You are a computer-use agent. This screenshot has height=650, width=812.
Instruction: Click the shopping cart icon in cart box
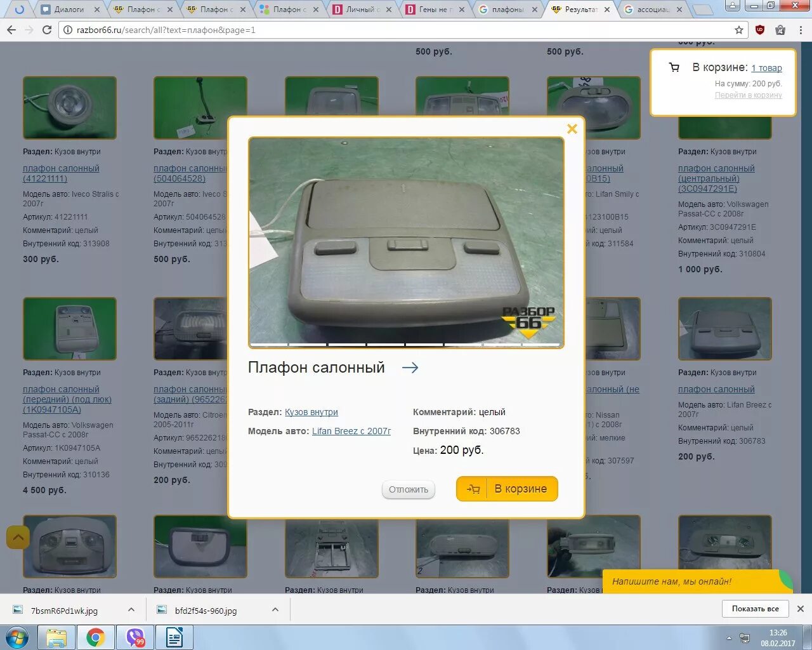(674, 67)
